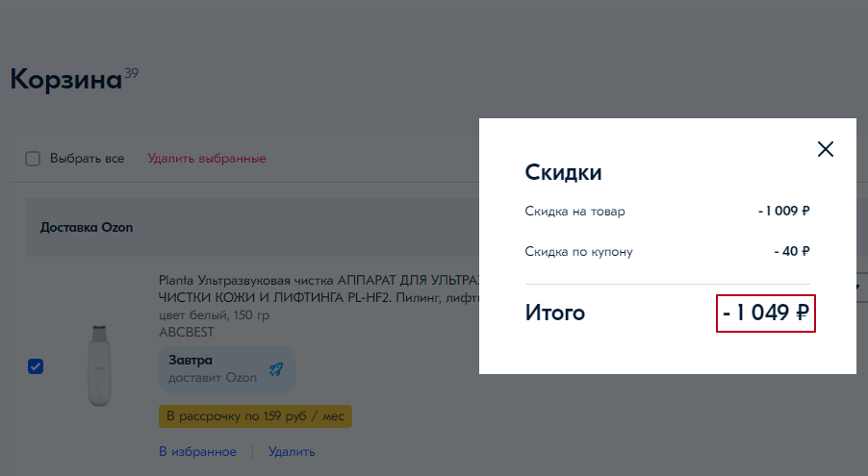Click the ABCBEST seller name
Screen dimensions: 868x476
(x=186, y=332)
